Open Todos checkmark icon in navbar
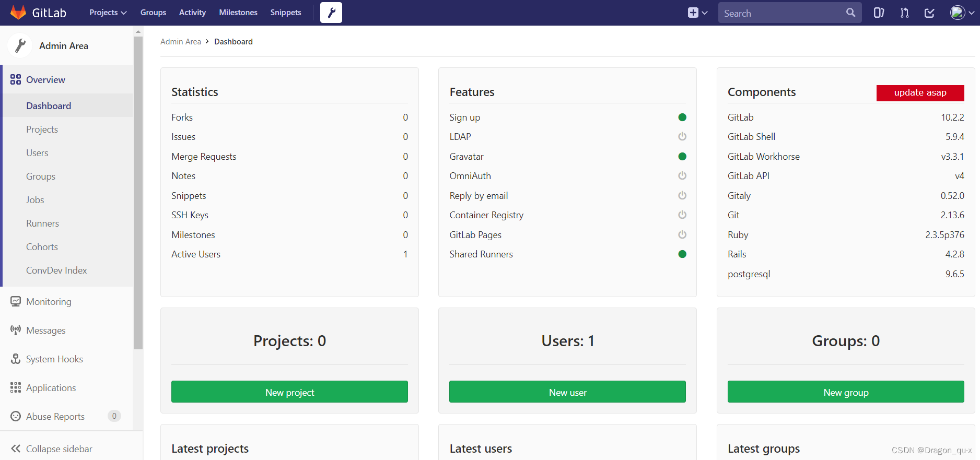The height and width of the screenshot is (460, 980). point(930,13)
